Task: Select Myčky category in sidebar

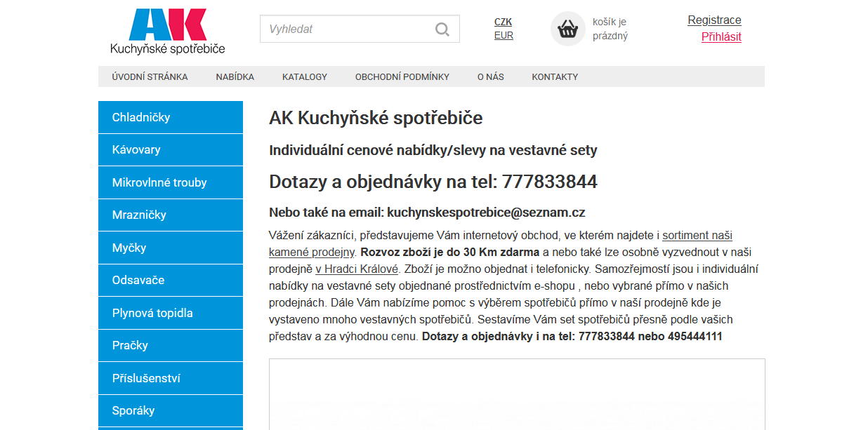Action: tap(171, 248)
